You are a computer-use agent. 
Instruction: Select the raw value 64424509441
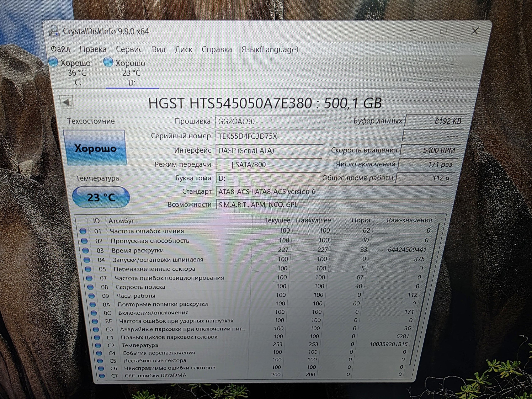tap(407, 250)
